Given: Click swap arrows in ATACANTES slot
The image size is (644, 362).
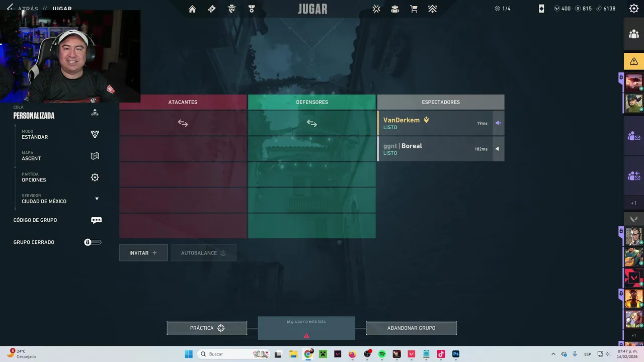Looking at the screenshot, I should (x=183, y=123).
